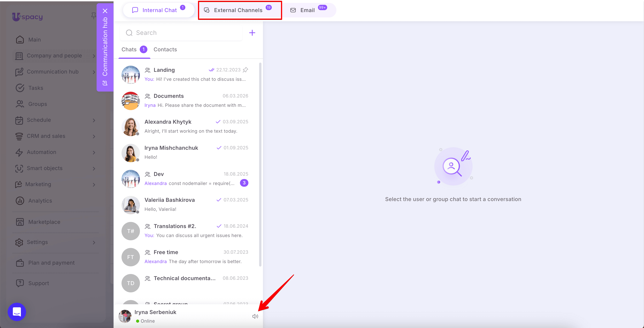Open Plan and payment page
The image size is (644, 328).
52,263
